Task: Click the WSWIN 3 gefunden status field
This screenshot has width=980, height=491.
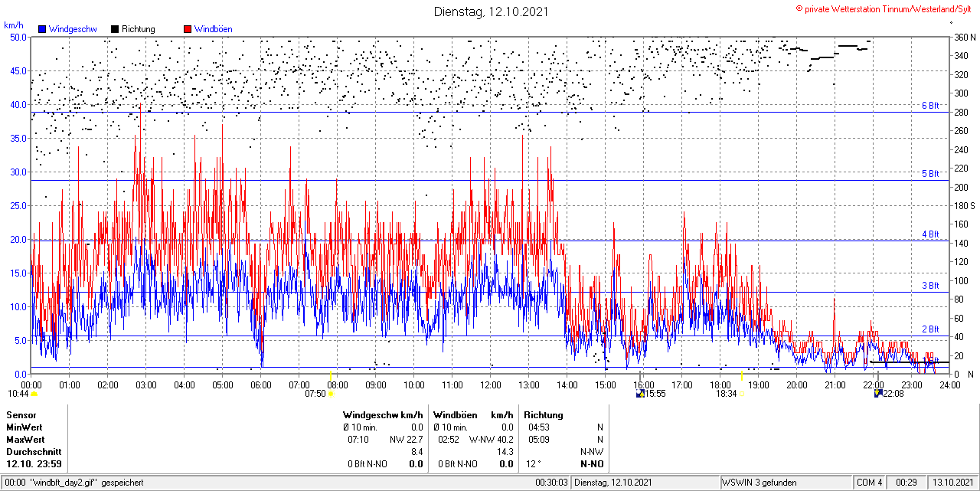Action: pyautogui.click(x=786, y=483)
